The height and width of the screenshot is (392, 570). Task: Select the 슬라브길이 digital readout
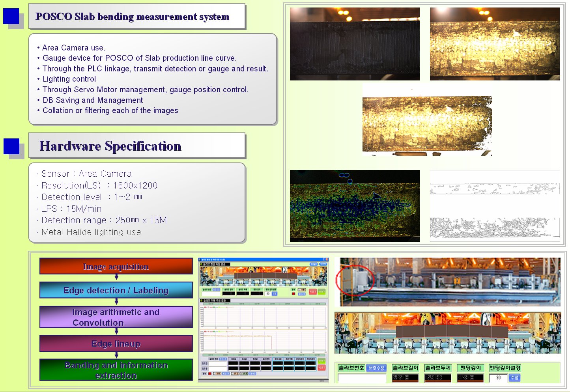(405, 378)
